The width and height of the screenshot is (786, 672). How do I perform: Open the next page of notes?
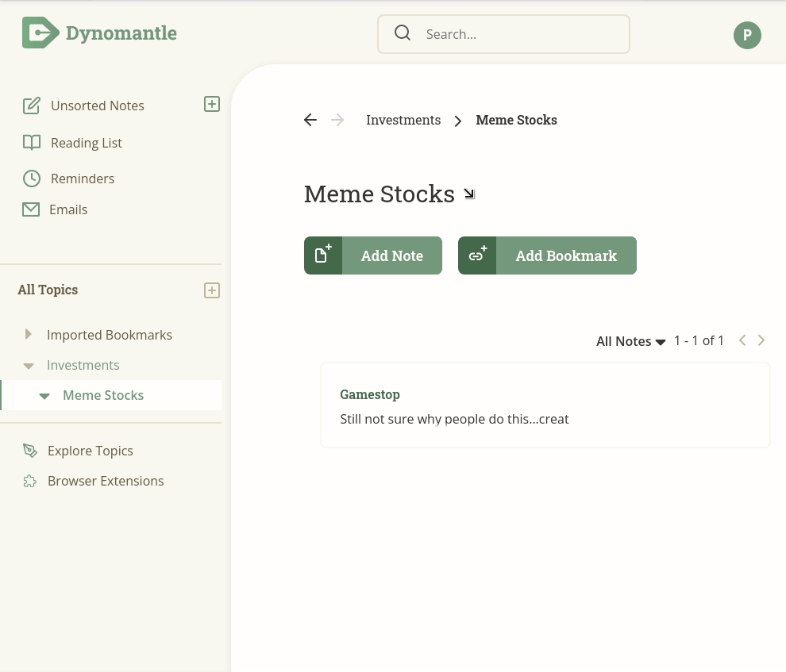coord(761,340)
